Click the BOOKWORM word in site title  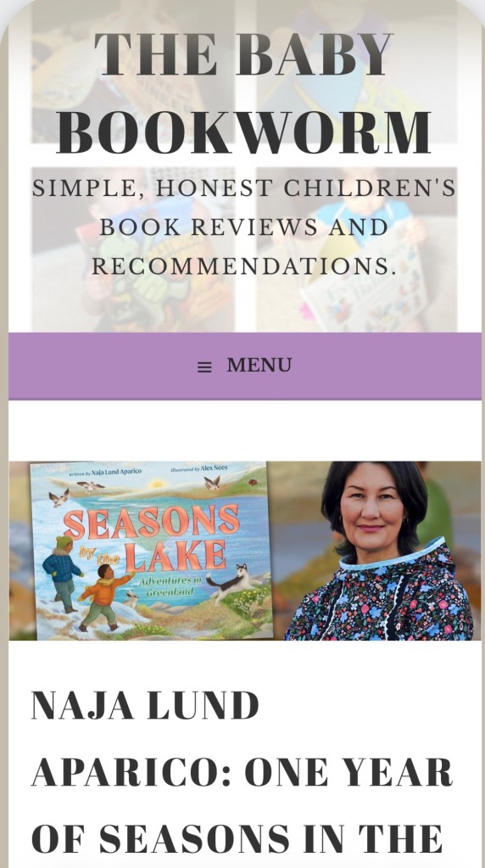tap(244, 132)
